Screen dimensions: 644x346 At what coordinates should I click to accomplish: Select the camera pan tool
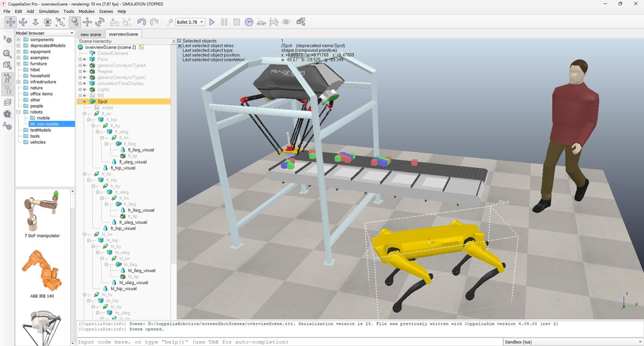click(10, 22)
